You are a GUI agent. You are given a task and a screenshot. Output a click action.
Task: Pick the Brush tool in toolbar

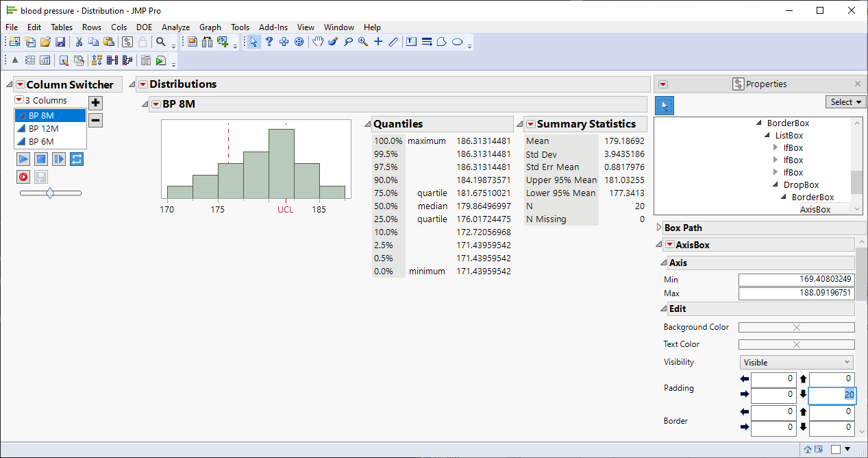point(333,42)
